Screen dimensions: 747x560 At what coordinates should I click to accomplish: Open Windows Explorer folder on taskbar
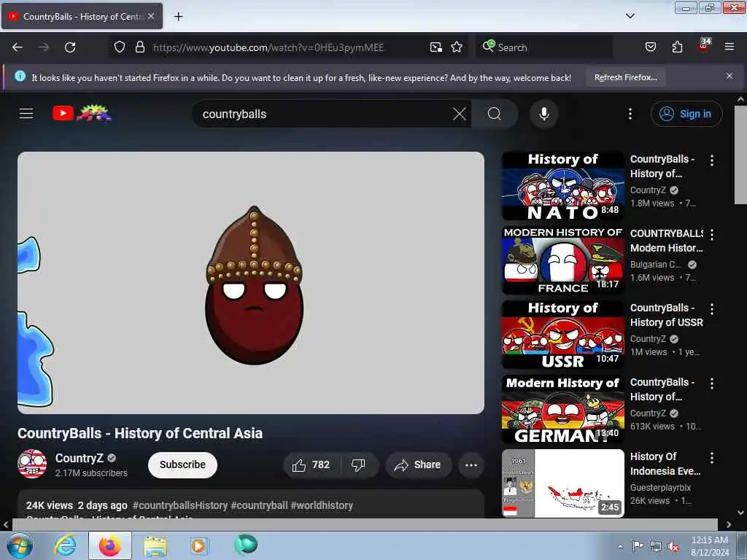click(x=155, y=545)
